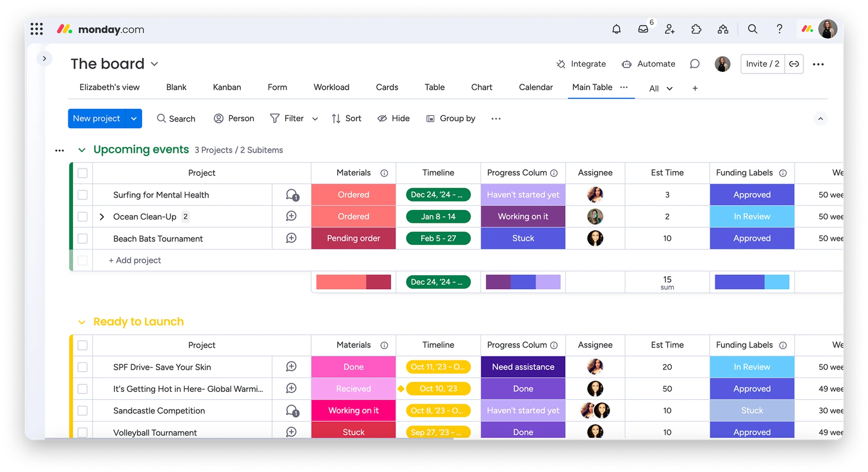Viewport: 868px width, 472px height.
Task: Click the invite members icon in top bar
Action: pos(670,29)
